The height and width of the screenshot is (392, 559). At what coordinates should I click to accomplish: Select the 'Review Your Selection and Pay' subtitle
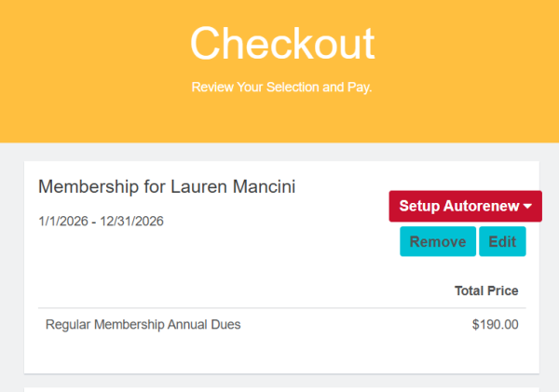(x=282, y=88)
